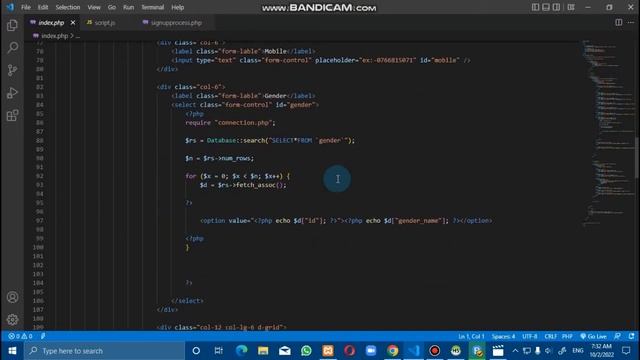Open Cortana from the taskbar
Image resolution: width=640 pixels, height=360 pixels.
tap(196, 351)
